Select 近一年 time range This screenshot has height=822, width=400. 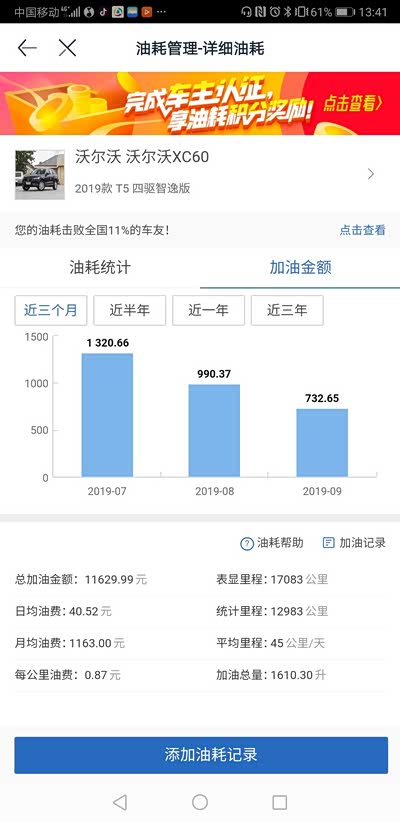tap(208, 310)
